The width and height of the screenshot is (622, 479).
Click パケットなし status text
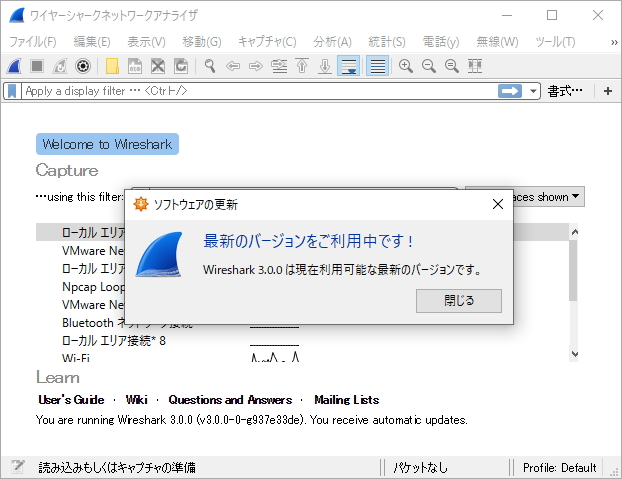420,468
